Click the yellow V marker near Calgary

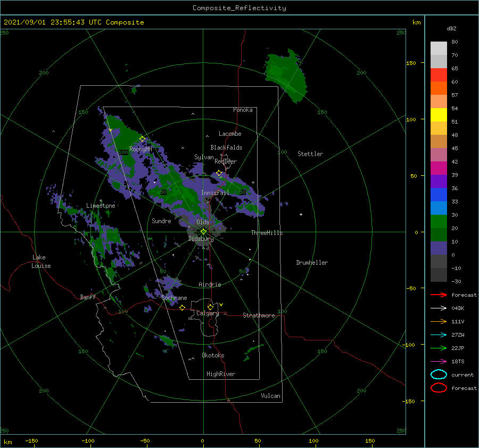click(221, 305)
